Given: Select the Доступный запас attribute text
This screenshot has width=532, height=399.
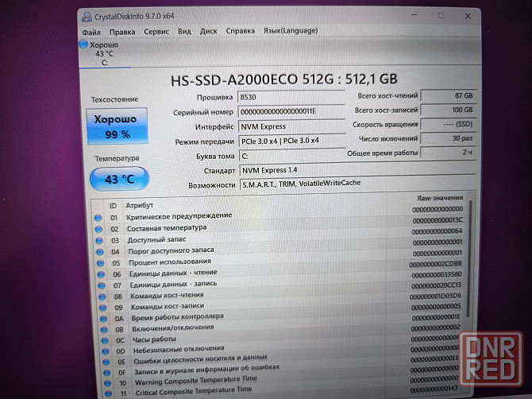Looking at the screenshot, I should click(156, 240).
